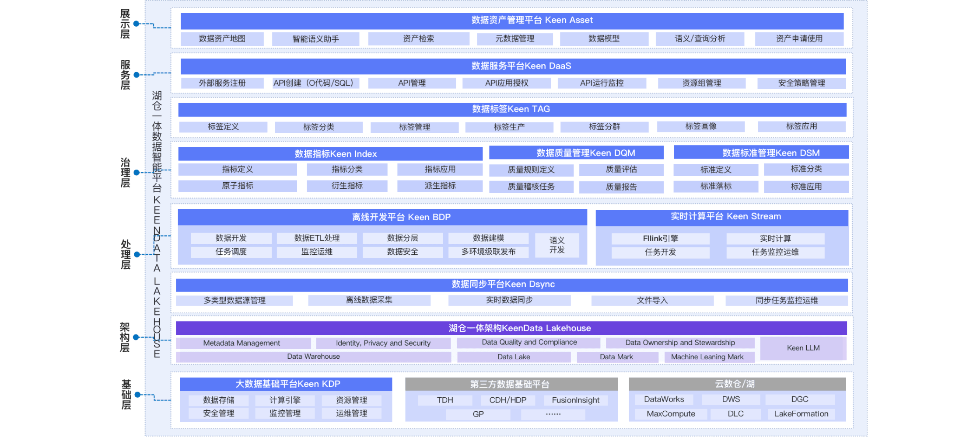The image size is (980, 437).
Task: Select the Keen LLM component
Action: 803,348
